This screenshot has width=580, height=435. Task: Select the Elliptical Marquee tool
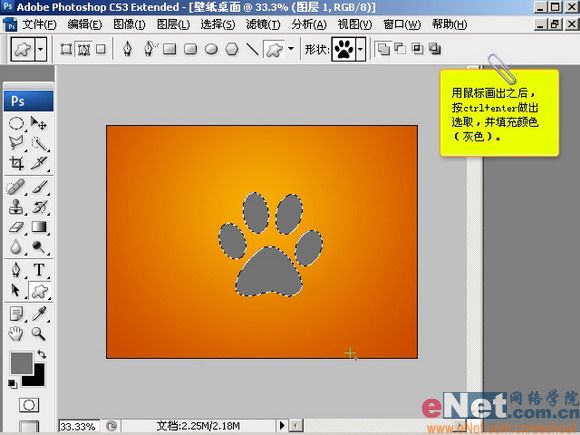coord(16,123)
